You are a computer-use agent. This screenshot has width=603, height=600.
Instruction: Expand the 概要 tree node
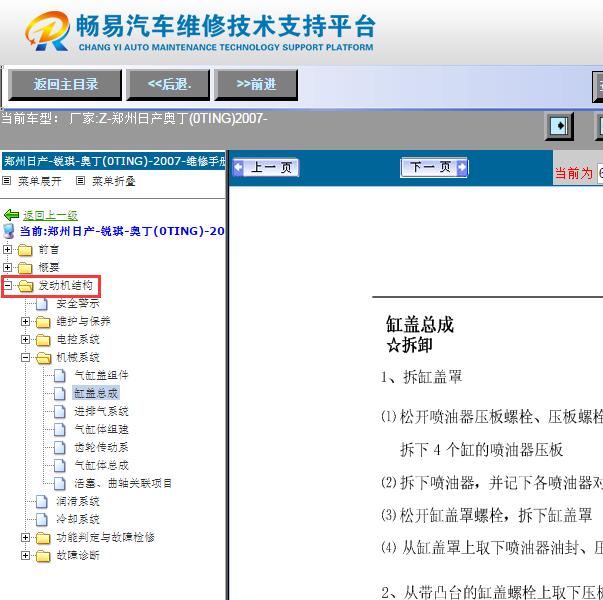(x=7, y=267)
